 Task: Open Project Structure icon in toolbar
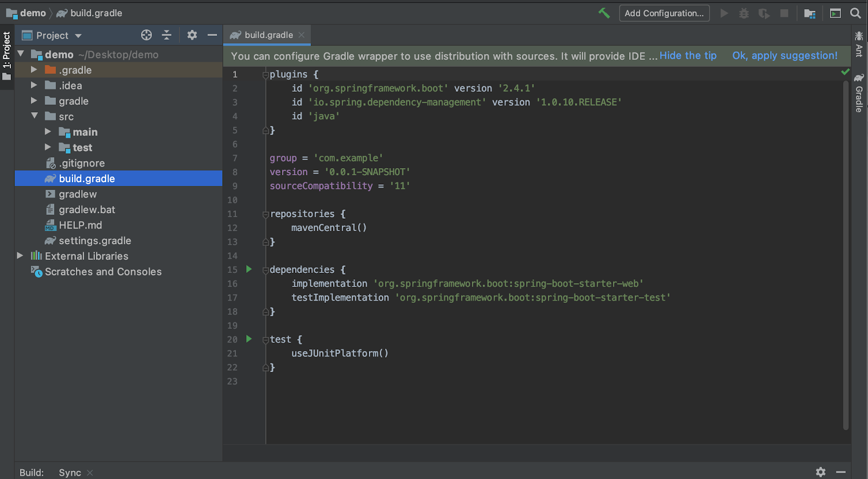point(810,13)
